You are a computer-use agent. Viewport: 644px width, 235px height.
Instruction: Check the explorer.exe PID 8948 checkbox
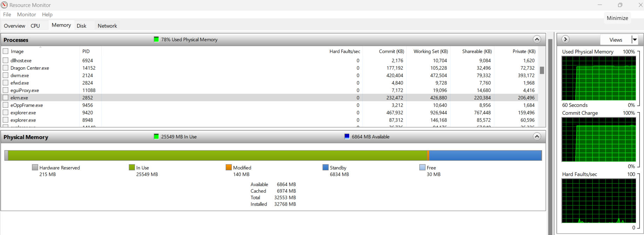[6, 120]
